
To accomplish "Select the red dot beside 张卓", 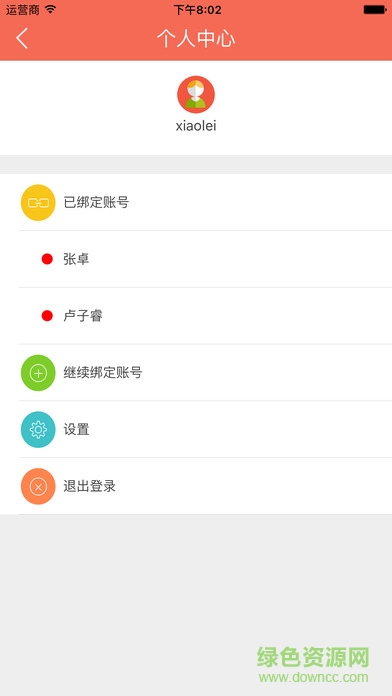I will pos(47,259).
